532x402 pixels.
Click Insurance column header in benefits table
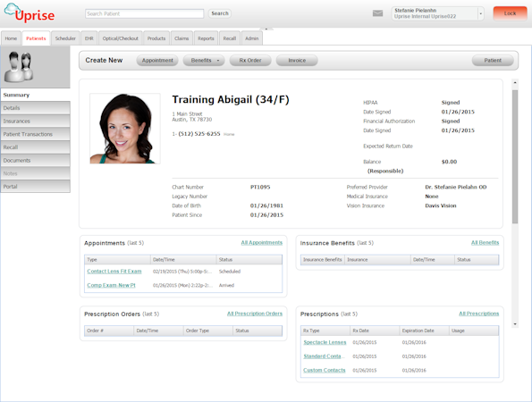(377, 260)
